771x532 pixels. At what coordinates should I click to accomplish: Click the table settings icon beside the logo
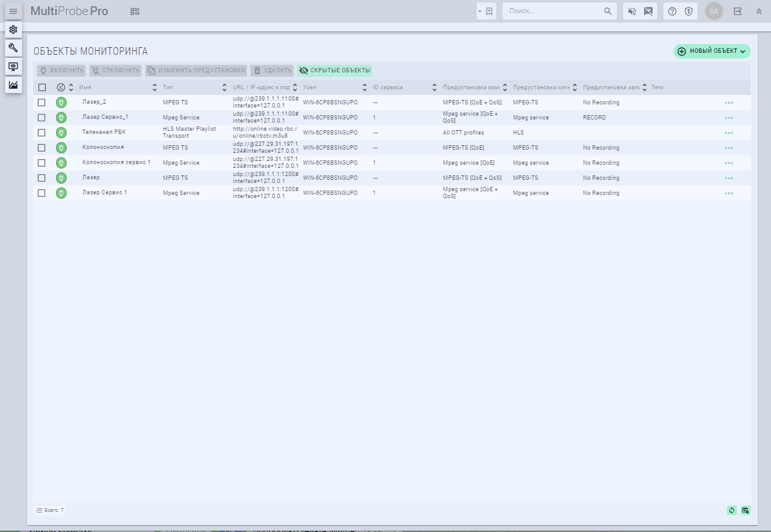click(x=135, y=11)
